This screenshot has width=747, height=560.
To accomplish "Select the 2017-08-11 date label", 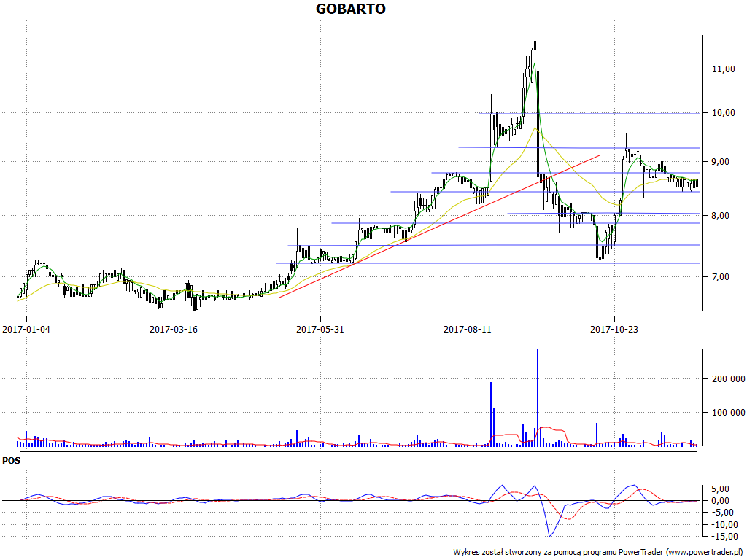I will tap(468, 329).
